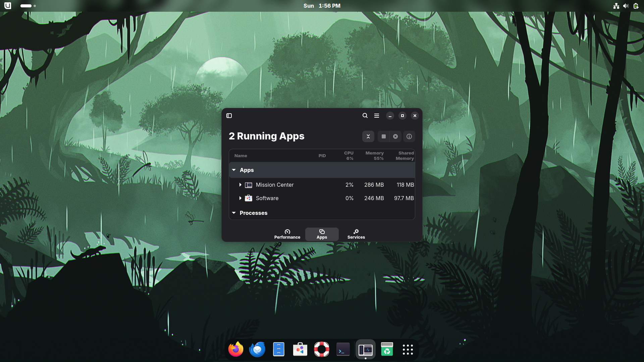Open the Trash in dock
Screen dimensions: 644x362
coord(387,350)
